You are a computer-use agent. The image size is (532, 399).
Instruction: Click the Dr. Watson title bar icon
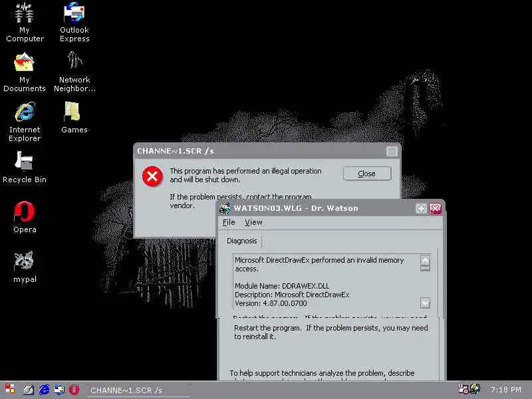click(225, 208)
